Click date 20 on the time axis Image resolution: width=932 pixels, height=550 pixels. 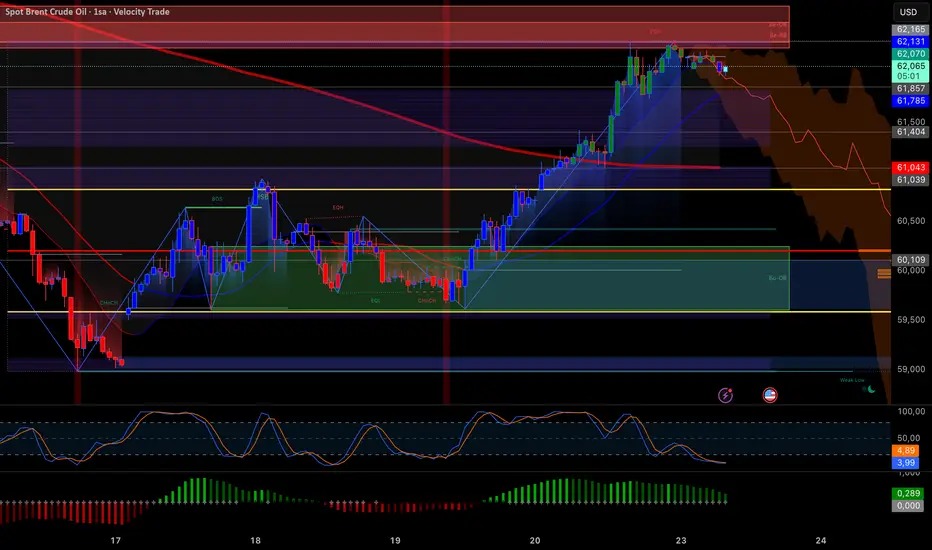(x=535, y=540)
